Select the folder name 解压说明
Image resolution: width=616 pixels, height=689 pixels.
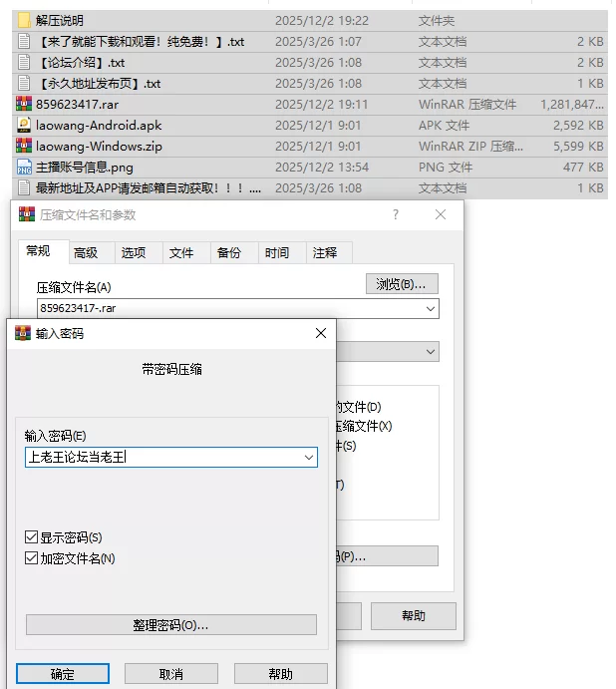(60, 20)
